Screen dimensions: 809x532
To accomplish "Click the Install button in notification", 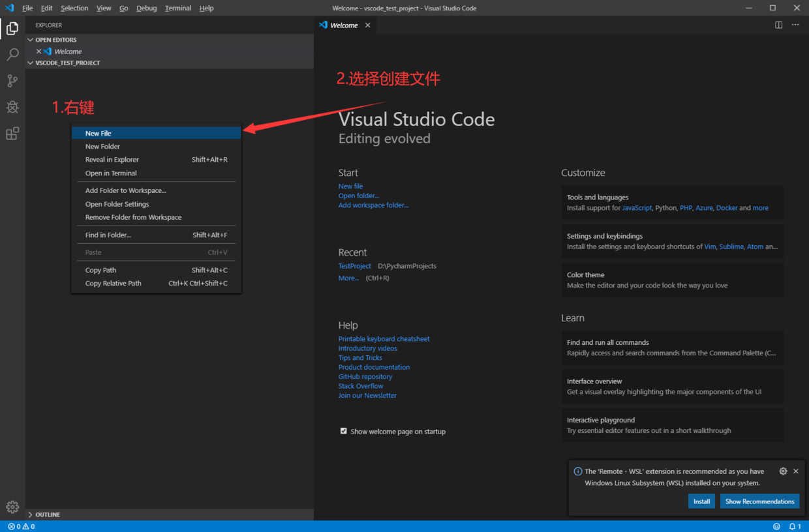I will 702,501.
